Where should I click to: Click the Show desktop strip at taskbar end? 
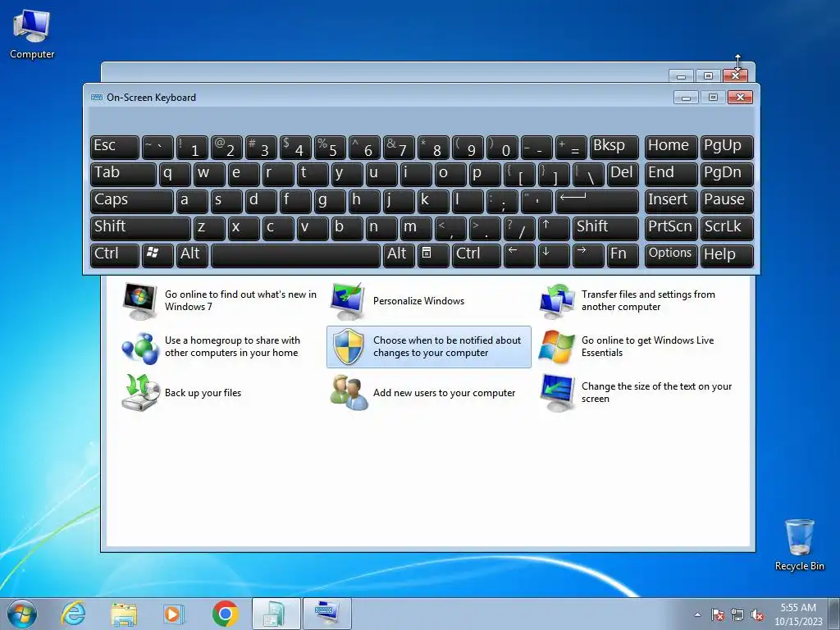coord(834,614)
